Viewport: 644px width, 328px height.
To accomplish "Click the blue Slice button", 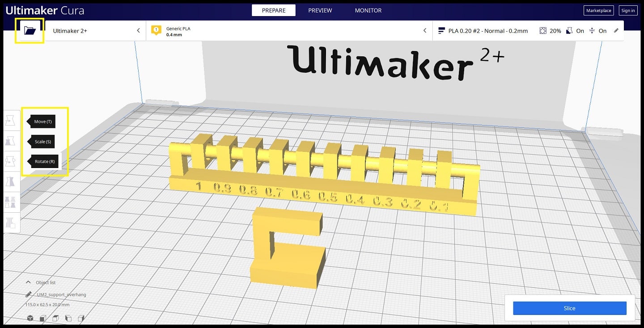I will 569,308.
